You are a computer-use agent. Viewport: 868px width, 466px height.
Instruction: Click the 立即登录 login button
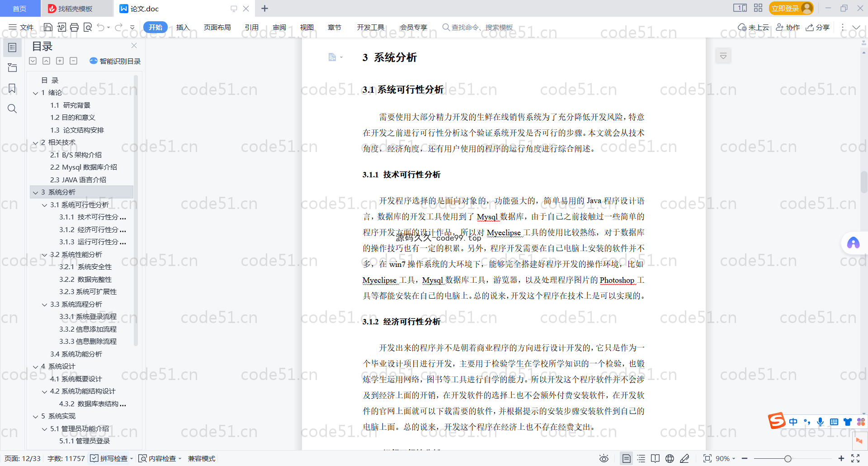click(x=791, y=8)
